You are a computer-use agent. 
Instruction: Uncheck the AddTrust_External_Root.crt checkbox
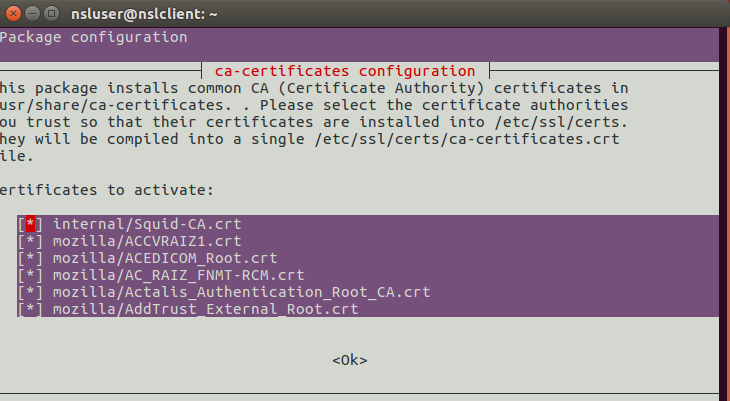(30, 309)
